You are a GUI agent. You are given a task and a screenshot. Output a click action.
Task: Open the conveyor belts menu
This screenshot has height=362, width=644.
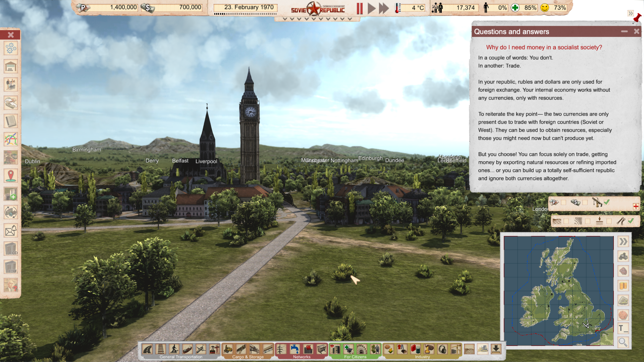pyautogui.click(x=241, y=349)
